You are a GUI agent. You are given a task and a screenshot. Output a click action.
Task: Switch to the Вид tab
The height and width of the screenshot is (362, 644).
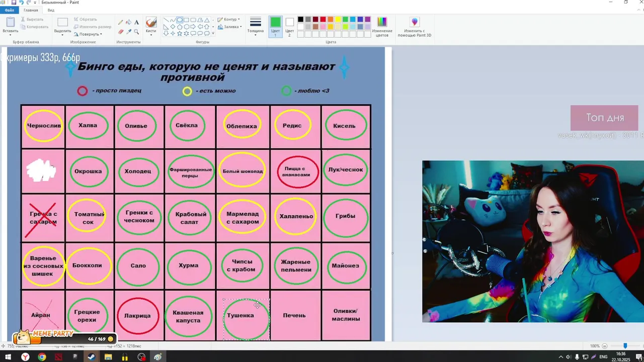point(51,10)
